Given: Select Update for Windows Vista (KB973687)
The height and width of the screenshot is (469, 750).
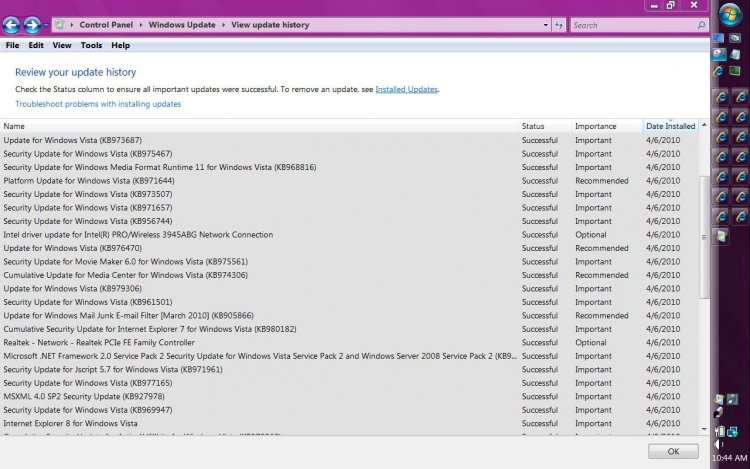Looking at the screenshot, I should click(349, 140).
